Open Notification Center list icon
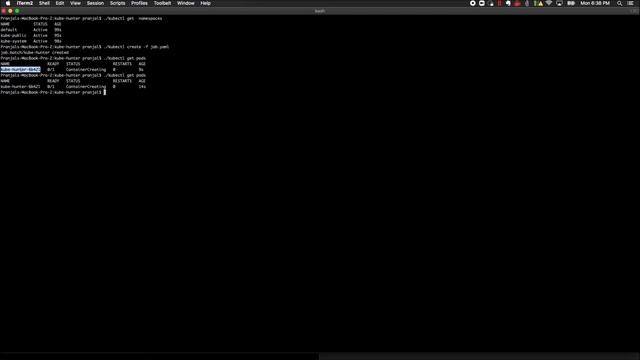This screenshot has width=640, height=360. pyautogui.click(x=631, y=3)
